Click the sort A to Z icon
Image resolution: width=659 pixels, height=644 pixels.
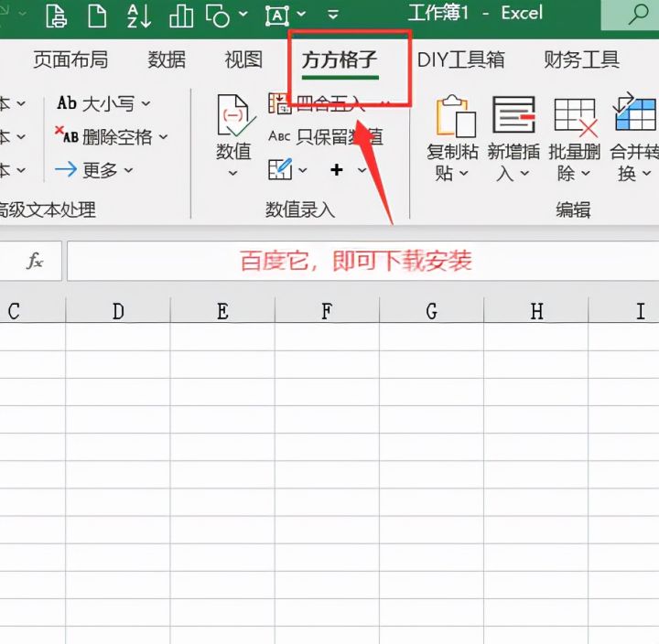(139, 16)
